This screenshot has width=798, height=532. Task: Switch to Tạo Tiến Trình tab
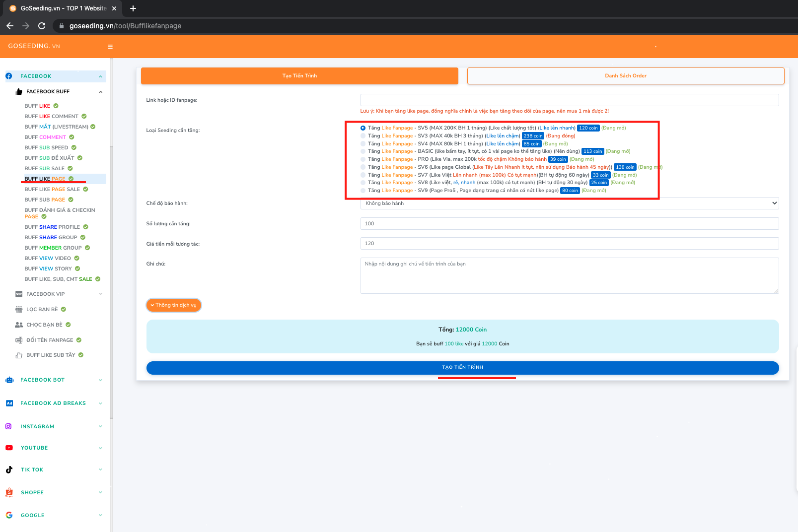coord(299,76)
